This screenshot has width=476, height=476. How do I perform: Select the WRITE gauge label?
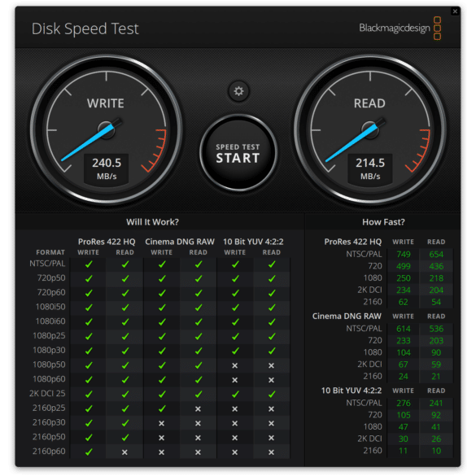[106, 103]
